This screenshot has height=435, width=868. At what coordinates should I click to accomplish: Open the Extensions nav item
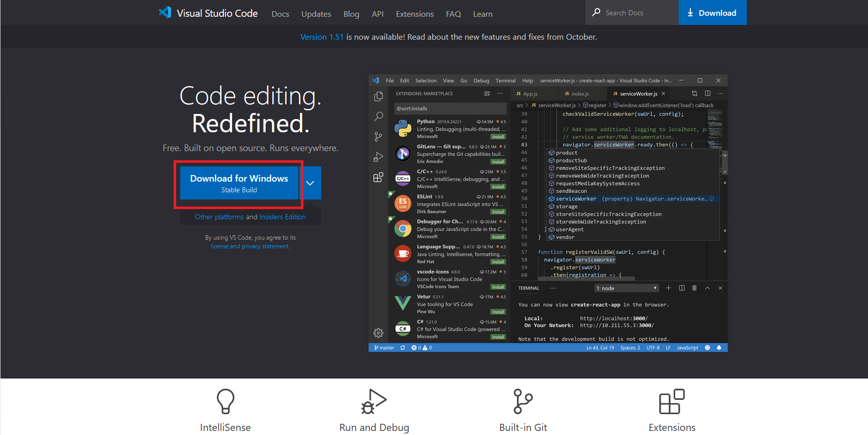point(415,14)
